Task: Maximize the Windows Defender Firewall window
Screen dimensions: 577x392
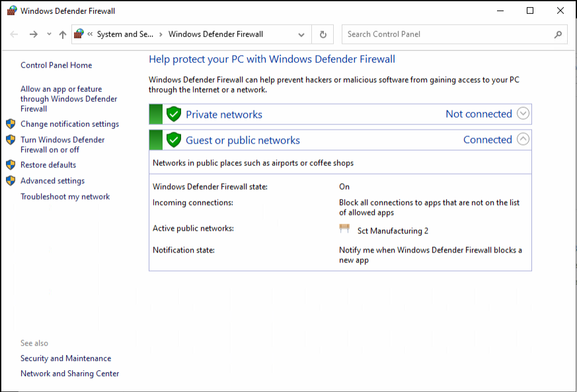Action: coord(530,11)
